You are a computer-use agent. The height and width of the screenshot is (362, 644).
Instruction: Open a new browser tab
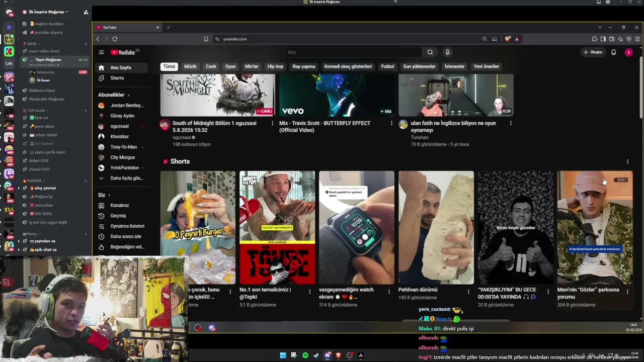click(x=168, y=27)
